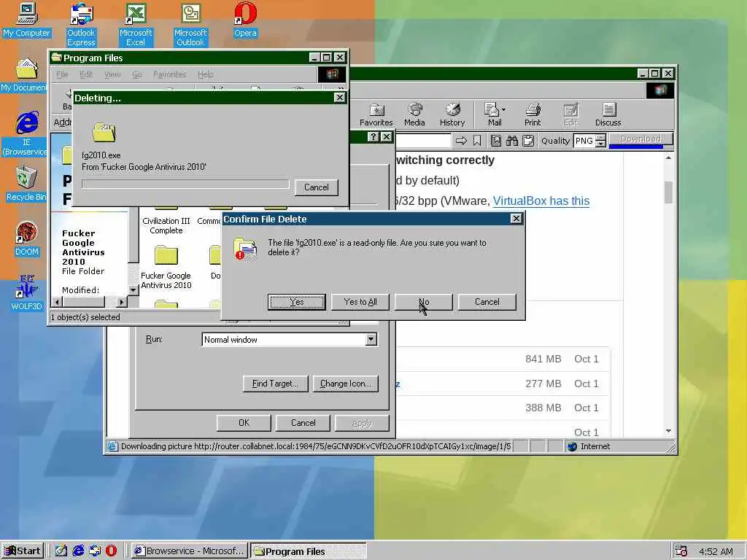Click the help question mark button in properties dialog
The width and height of the screenshot is (747, 560).
coord(373,137)
